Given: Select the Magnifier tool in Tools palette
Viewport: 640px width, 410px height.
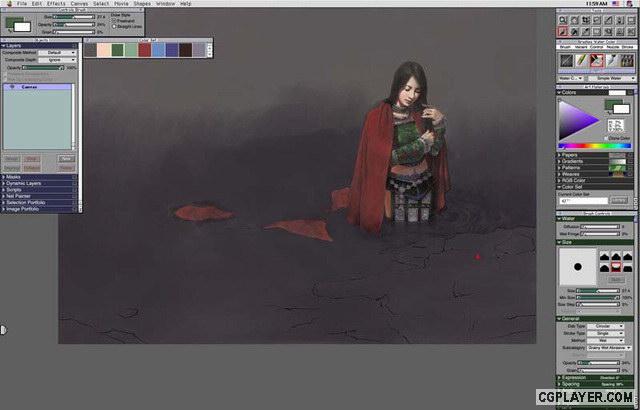Looking at the screenshot, I should (563, 20).
